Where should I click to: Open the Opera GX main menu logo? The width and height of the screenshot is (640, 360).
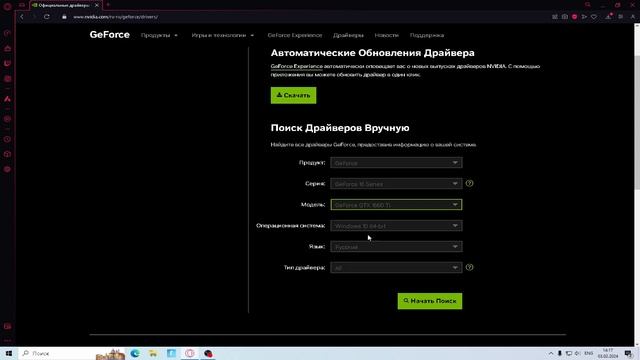pos(7,6)
